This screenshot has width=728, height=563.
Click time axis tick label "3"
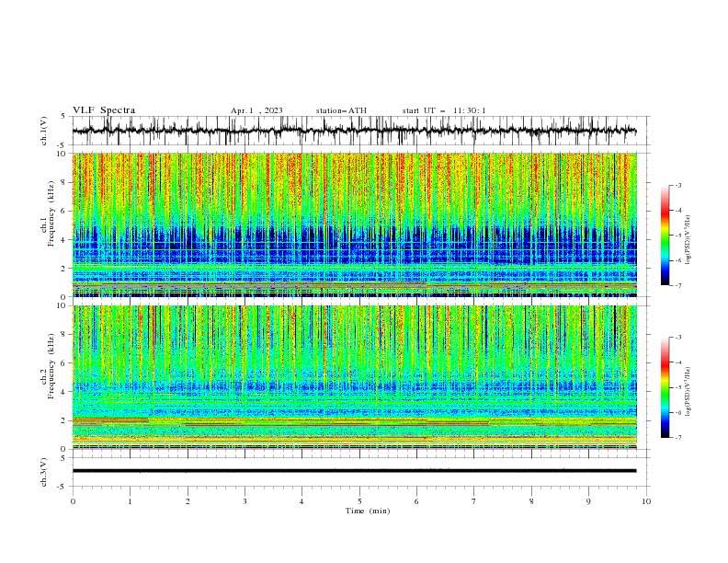[x=245, y=501]
